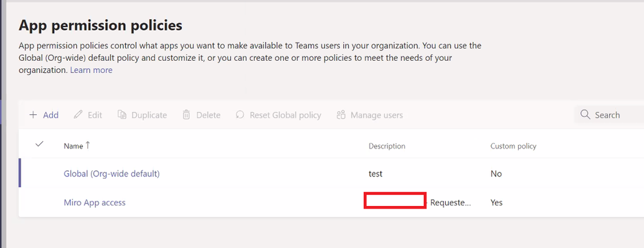Sort by the Name column header
The width and height of the screenshot is (644, 248).
74,146
